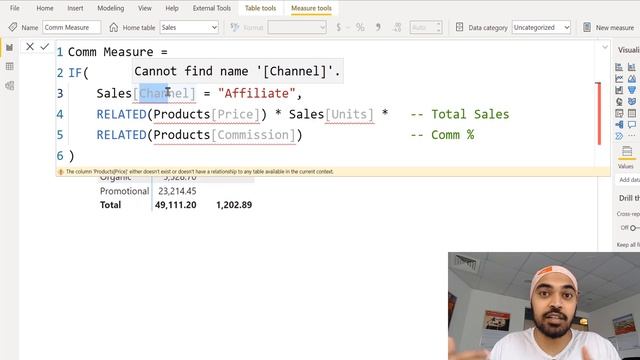The height and width of the screenshot is (360, 640).
Task: Open more visuals with ellipsis icon
Action: coord(632,136)
